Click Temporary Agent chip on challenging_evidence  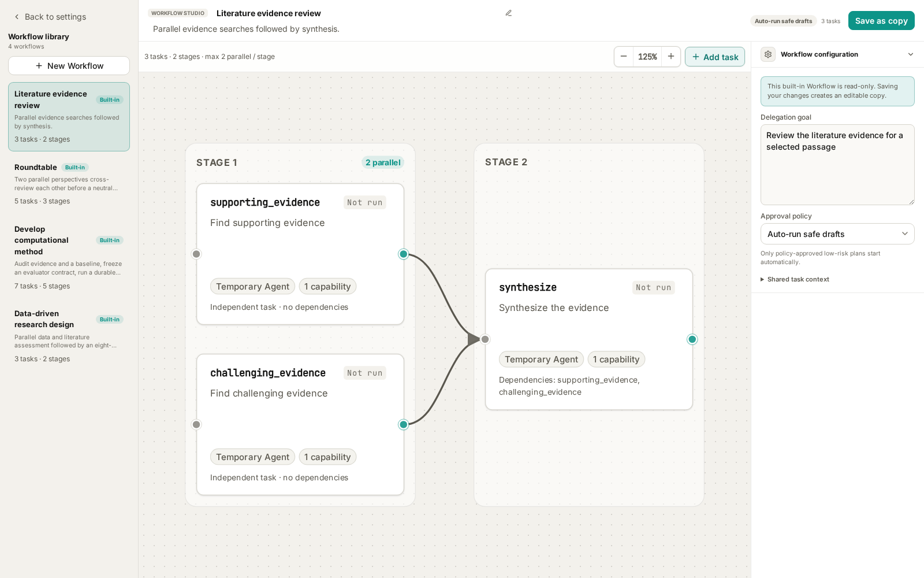tap(252, 457)
